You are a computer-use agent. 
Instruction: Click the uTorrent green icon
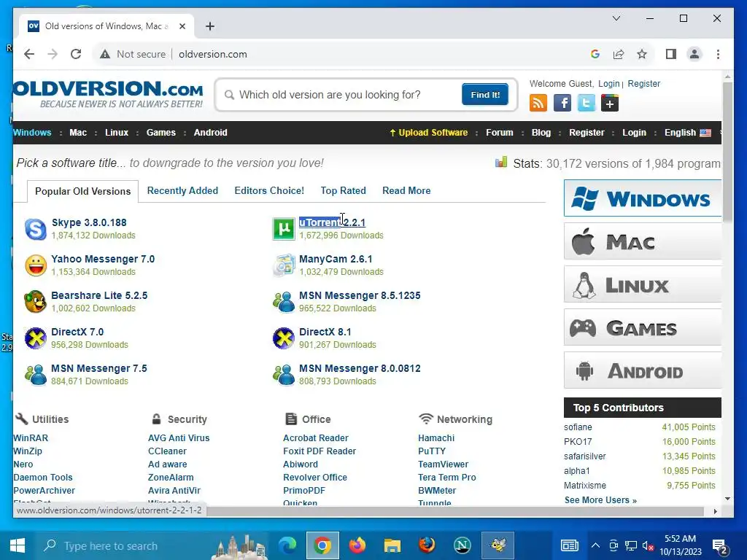point(284,229)
